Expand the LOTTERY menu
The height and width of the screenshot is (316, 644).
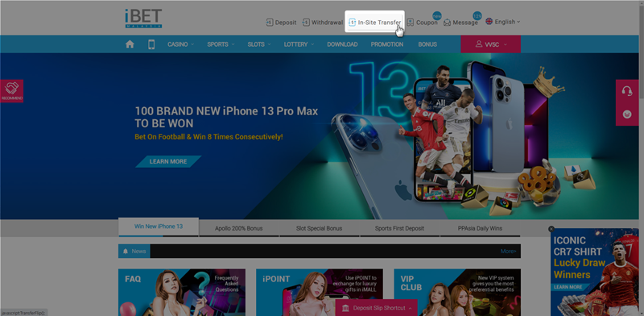[299, 44]
